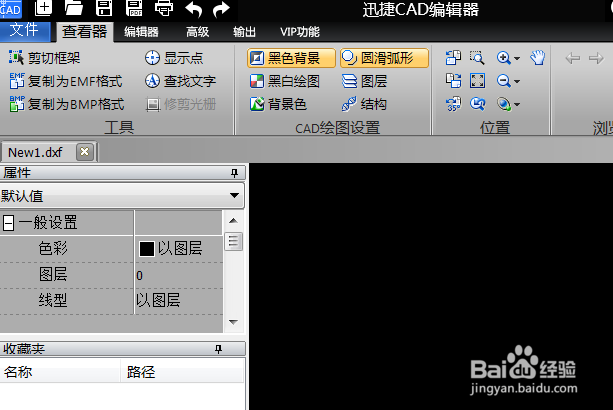The height and width of the screenshot is (410, 613).
Task: Select the 色彩 property row label
Action: [53, 248]
